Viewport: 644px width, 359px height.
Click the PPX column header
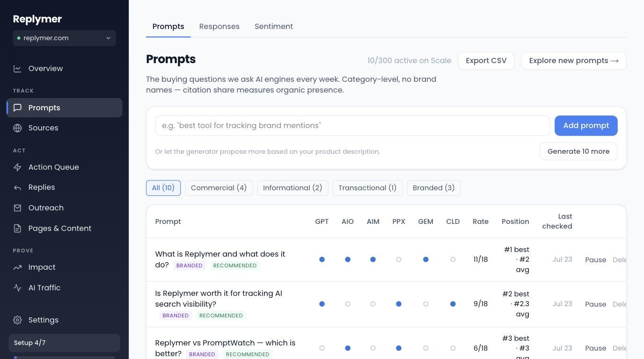(x=399, y=222)
